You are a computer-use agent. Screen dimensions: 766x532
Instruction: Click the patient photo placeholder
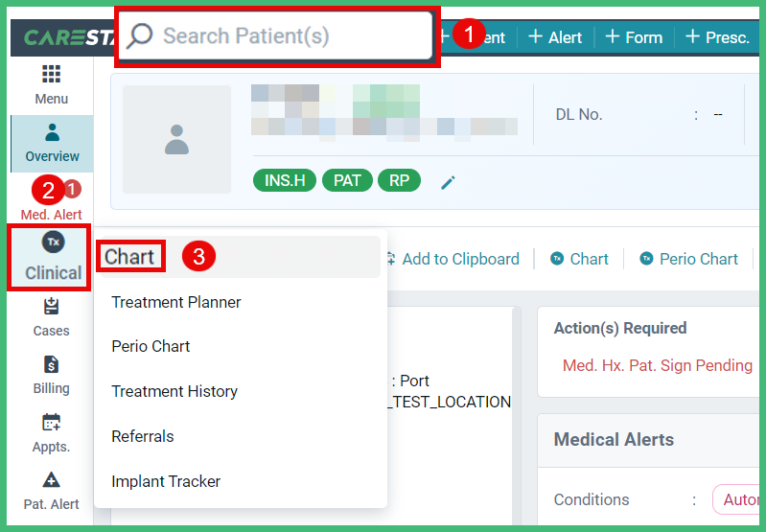pyautogui.click(x=176, y=139)
